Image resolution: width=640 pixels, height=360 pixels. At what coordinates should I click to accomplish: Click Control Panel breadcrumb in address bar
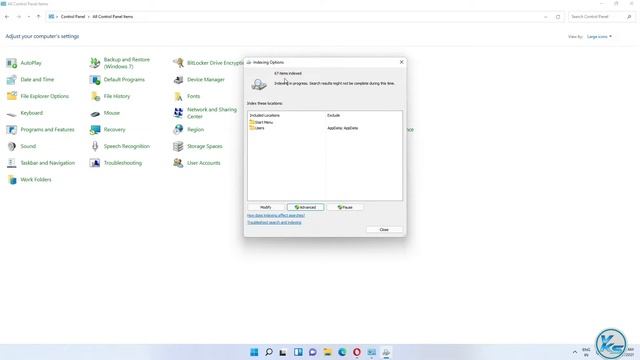click(73, 17)
